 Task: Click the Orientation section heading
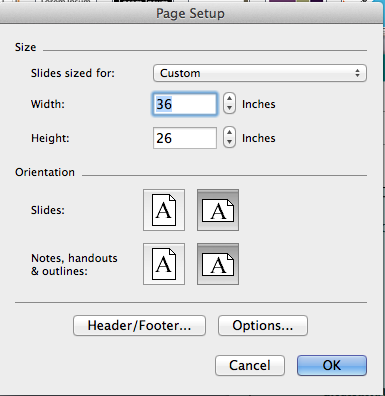(x=45, y=172)
